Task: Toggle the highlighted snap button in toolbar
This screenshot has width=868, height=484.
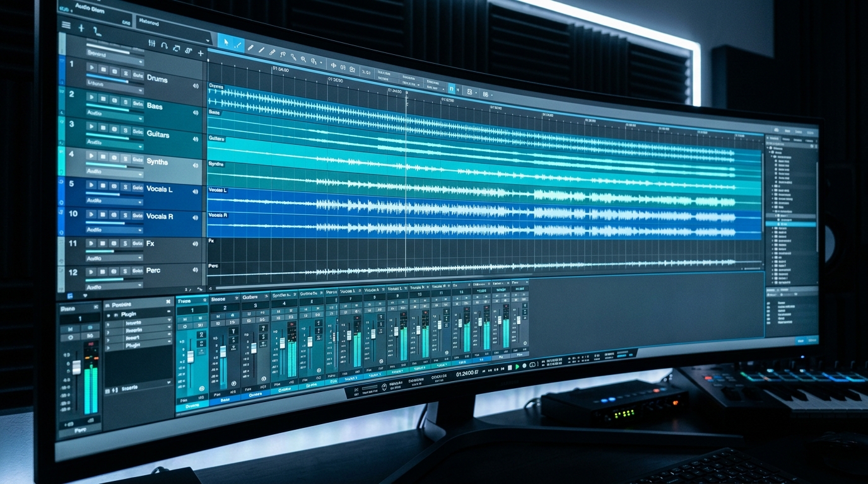Action: [452, 89]
